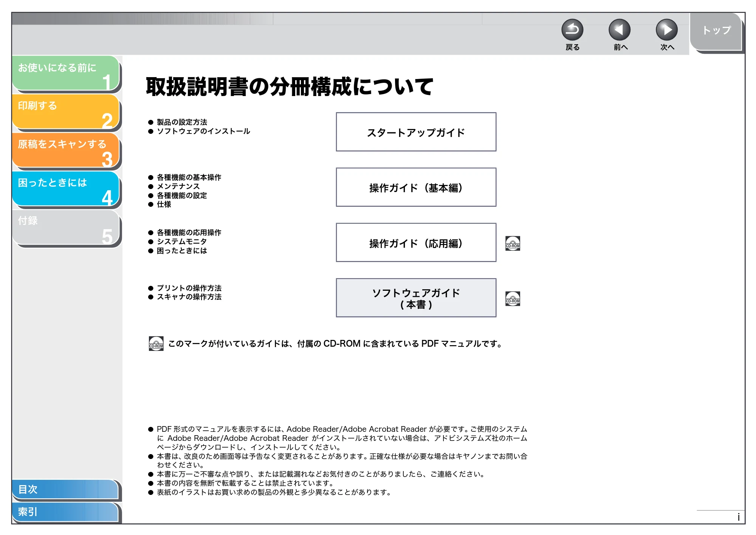
Task: Select the 操作ガイド（基本編） box
Action: 416,187
